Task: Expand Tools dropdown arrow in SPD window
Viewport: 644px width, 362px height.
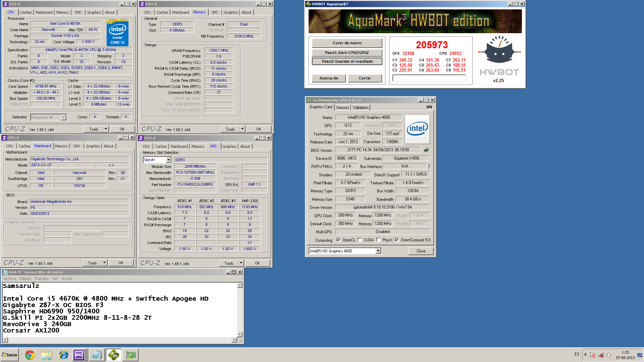Action: click(x=241, y=263)
